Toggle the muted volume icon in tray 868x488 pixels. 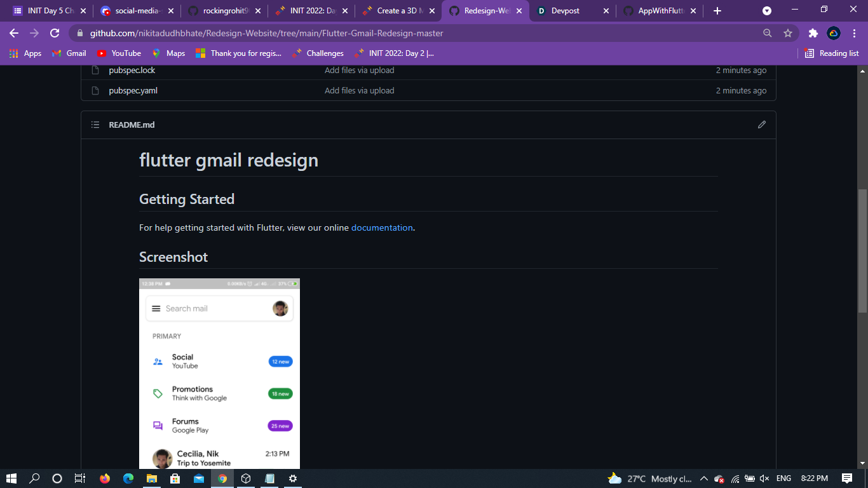(x=764, y=478)
